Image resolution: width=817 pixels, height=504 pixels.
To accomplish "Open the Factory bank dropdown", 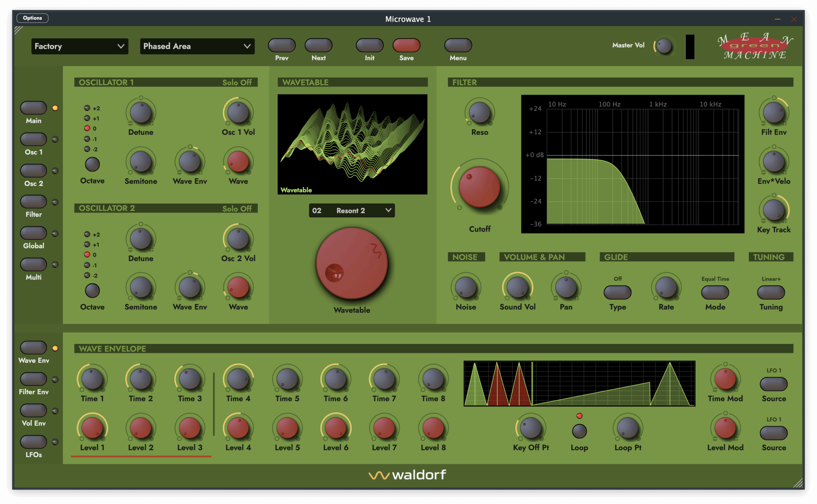I will pos(80,46).
